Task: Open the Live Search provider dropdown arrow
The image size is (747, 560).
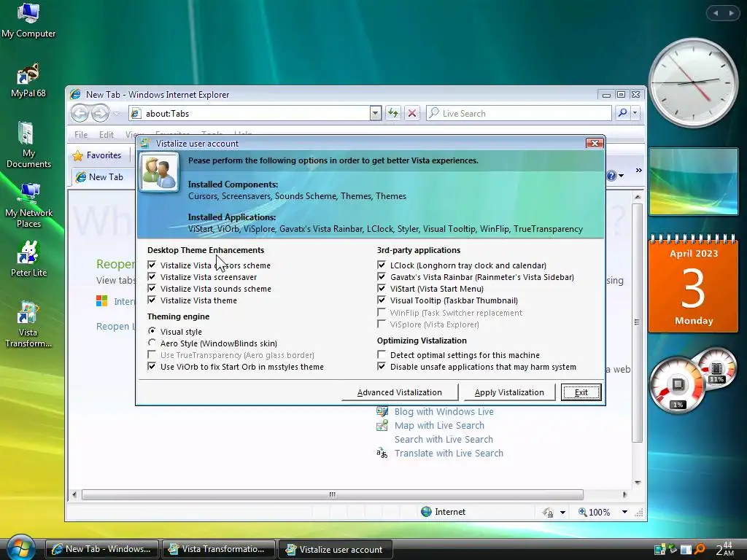Action: pos(635,113)
